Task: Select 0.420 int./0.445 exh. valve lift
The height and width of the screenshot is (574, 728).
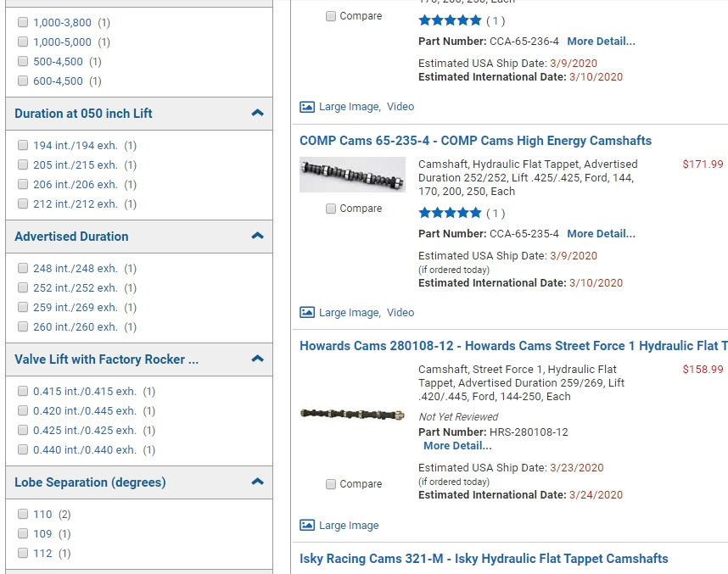Action: (23, 410)
